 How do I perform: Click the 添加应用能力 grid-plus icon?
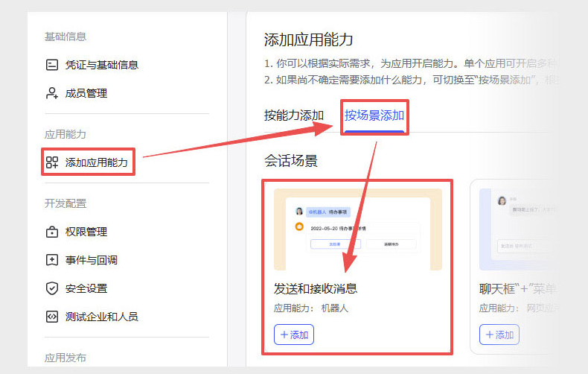tap(52, 162)
